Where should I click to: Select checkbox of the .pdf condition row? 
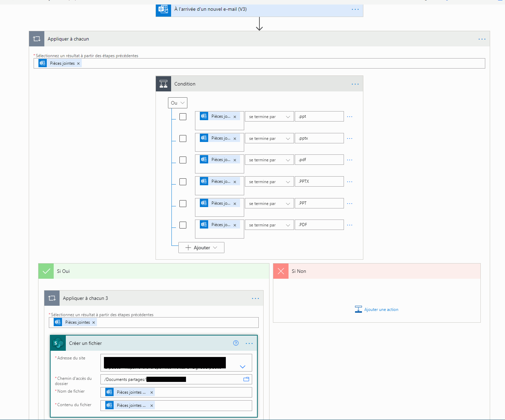(183, 160)
